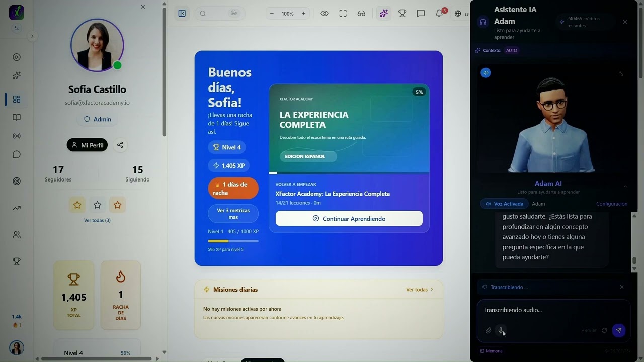644x362 pixels.
Task: Zoom out with the minus button
Action: coord(272,14)
